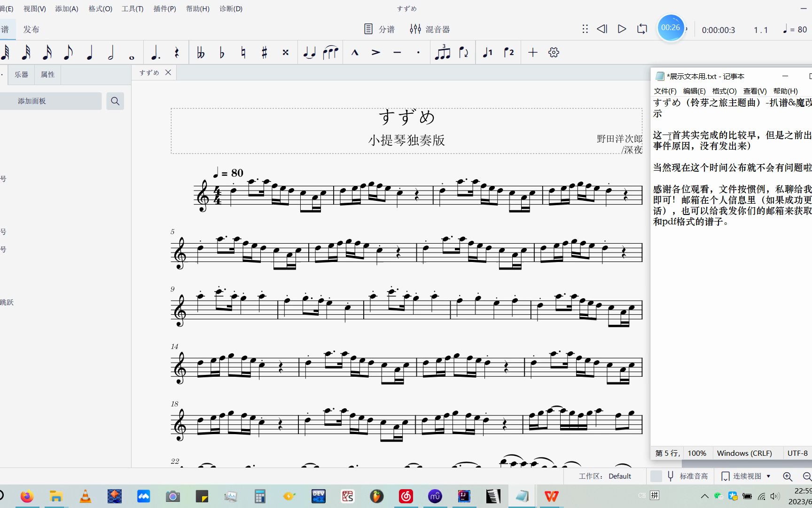Click the score title すずめ text

pos(407,117)
